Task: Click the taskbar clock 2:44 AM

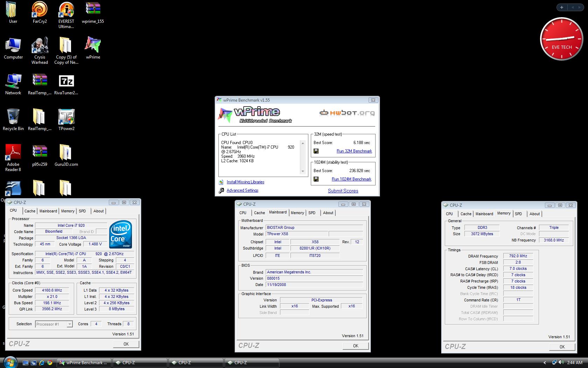Action: (575, 363)
